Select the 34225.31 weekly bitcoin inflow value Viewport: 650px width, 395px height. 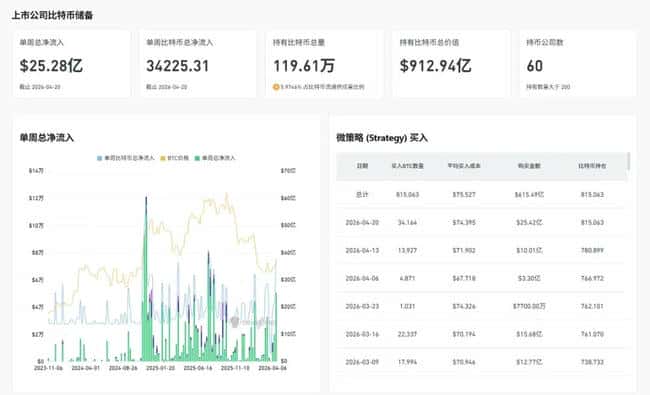[x=177, y=65]
